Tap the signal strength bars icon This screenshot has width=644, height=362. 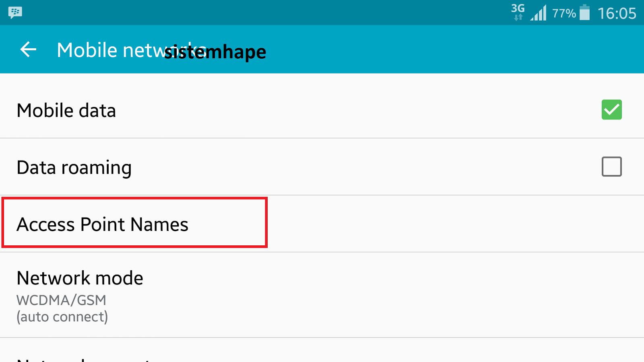pos(539,12)
